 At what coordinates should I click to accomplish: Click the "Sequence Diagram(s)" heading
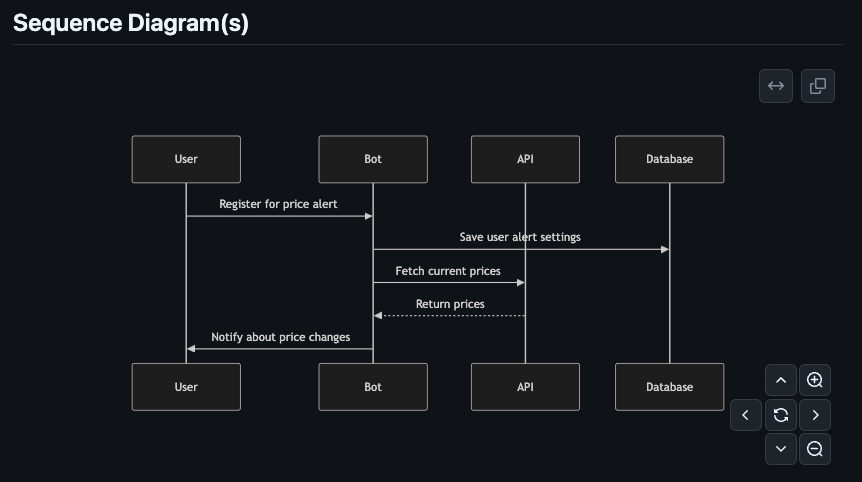131,23
